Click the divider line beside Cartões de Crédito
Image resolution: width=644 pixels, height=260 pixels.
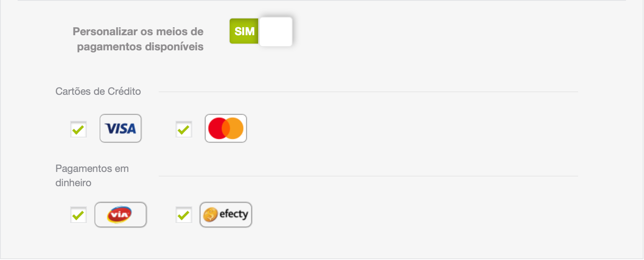(x=368, y=92)
